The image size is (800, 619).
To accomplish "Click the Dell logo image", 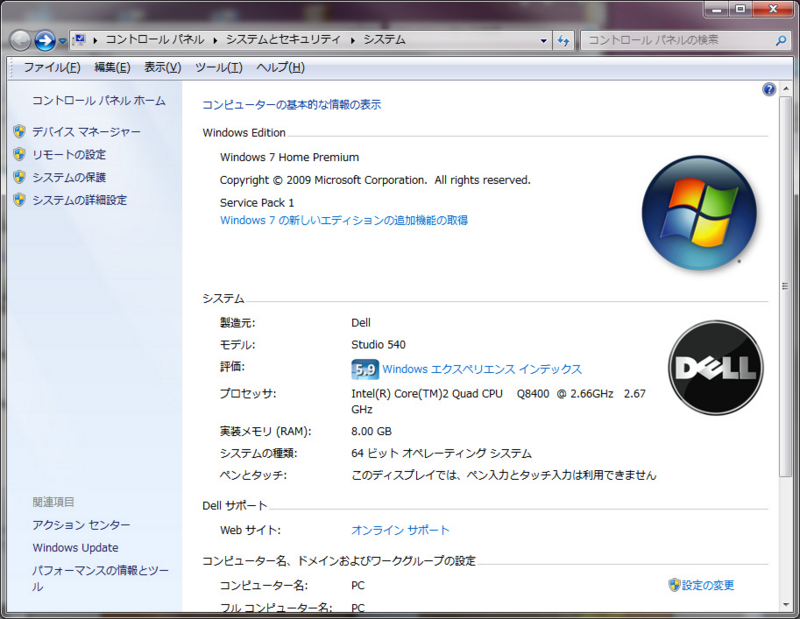I will click(716, 367).
